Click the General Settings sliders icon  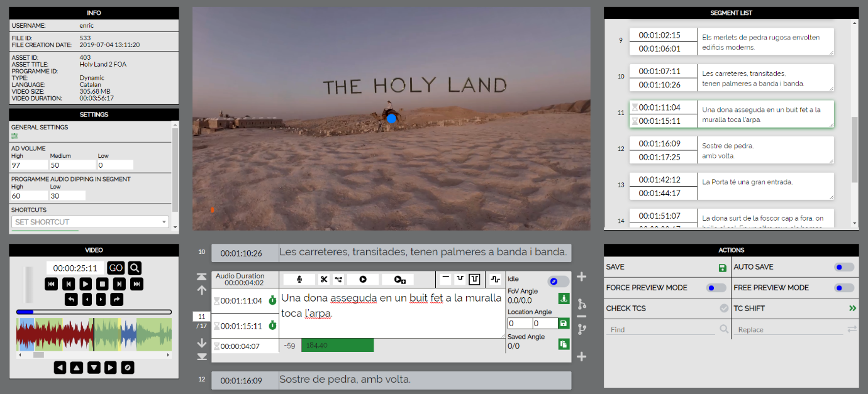tap(14, 136)
